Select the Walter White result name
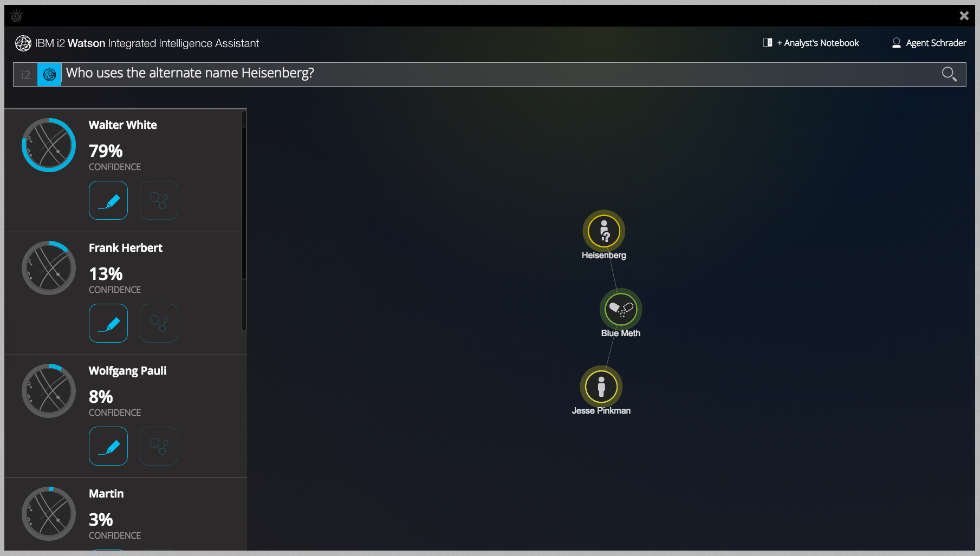This screenshot has height=556, width=980. (123, 125)
